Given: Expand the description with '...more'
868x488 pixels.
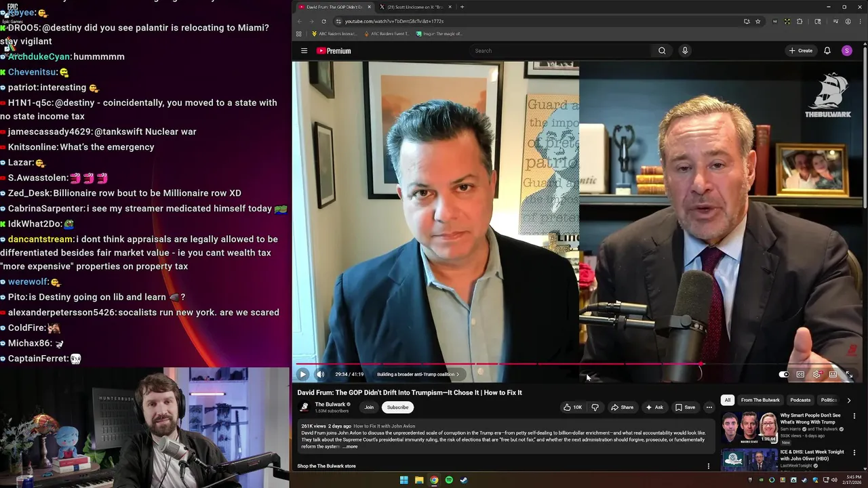Looking at the screenshot, I should 350,447.
